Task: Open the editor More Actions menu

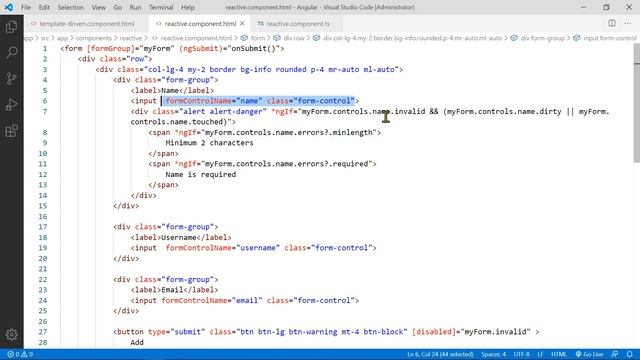Action: [x=627, y=23]
